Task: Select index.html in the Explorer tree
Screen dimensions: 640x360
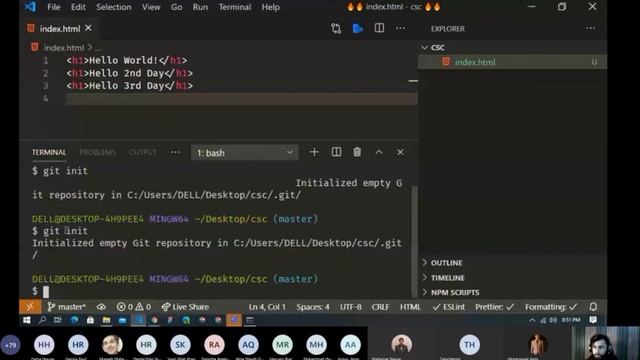Action: pos(512,62)
